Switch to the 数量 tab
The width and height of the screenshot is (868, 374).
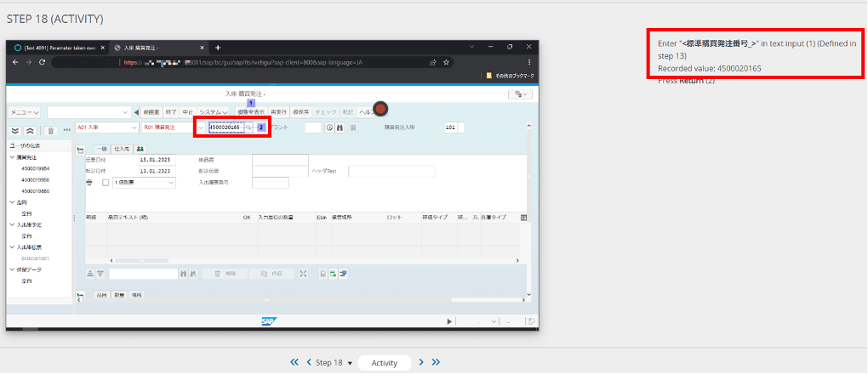tap(120, 296)
